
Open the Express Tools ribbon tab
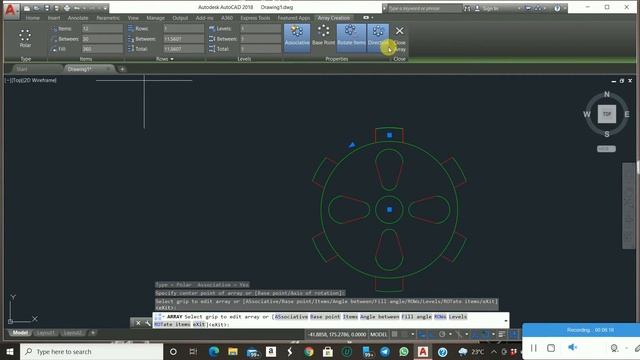pos(255,18)
